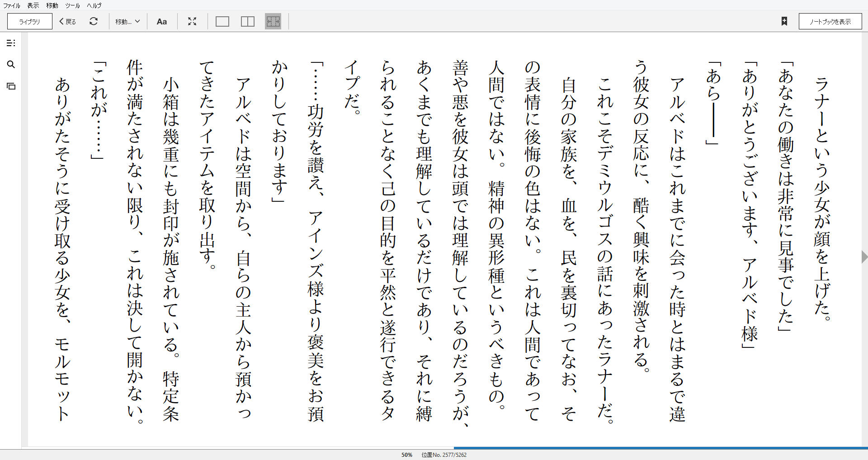
Task: Select auto column layout icon
Action: [273, 21]
